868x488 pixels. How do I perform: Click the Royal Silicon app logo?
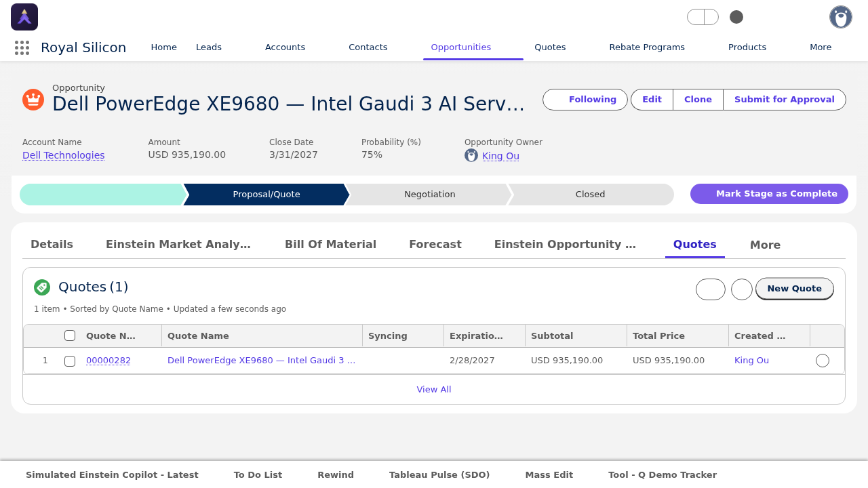24,17
